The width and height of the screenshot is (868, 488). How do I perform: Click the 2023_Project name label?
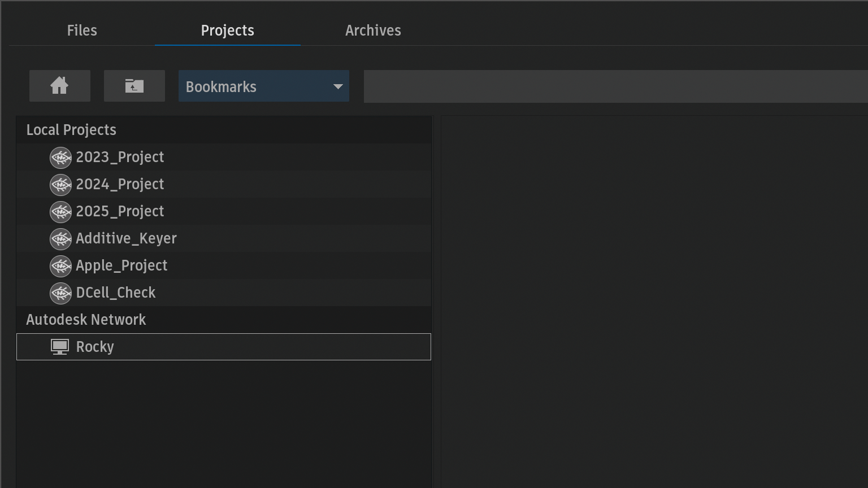tap(120, 157)
